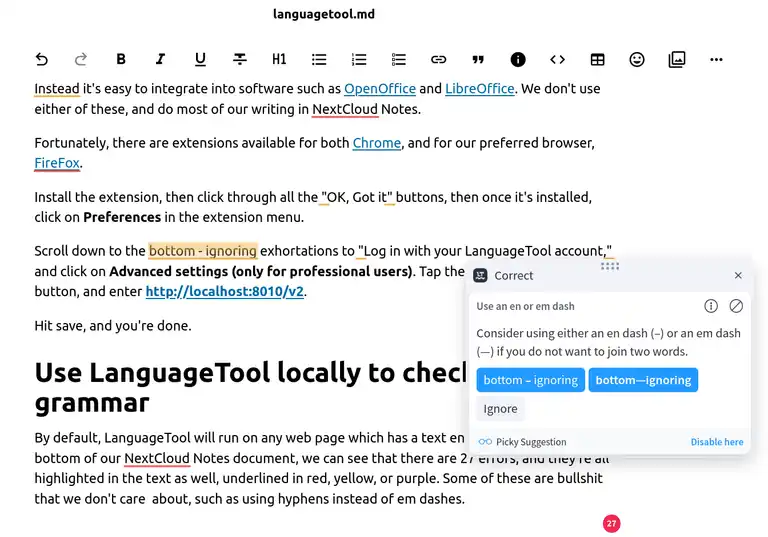Click the LanguageTool logo in popup header
This screenshot has width=768, height=537.
click(480, 275)
